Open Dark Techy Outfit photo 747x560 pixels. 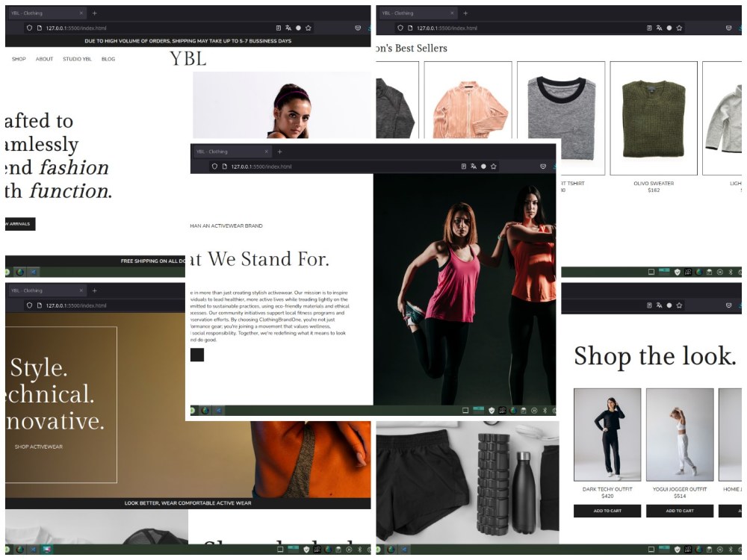tap(607, 435)
